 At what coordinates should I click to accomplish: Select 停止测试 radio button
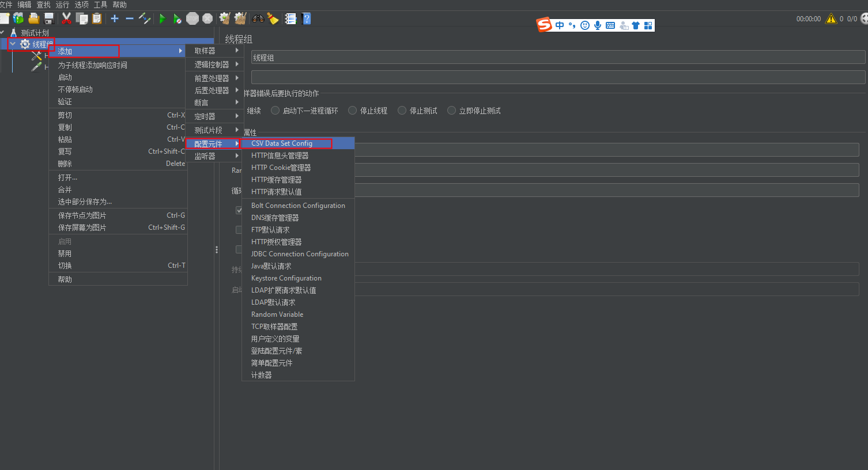click(x=402, y=111)
